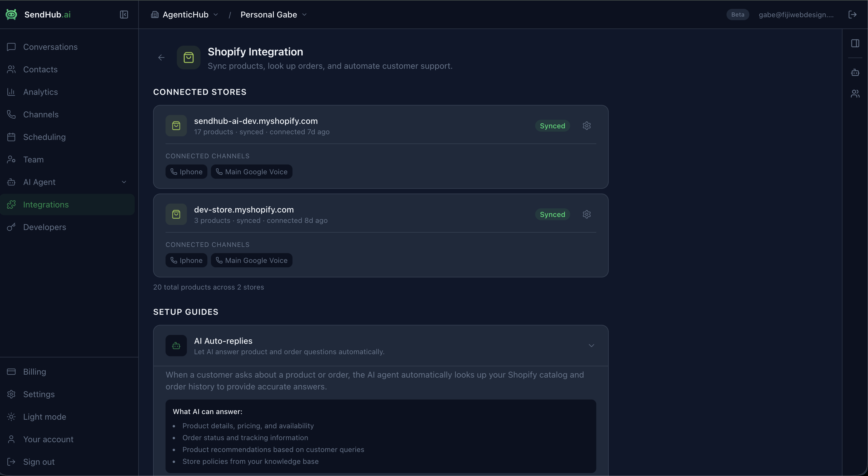Click the Sign out door icon in sidebar

(x=11, y=462)
